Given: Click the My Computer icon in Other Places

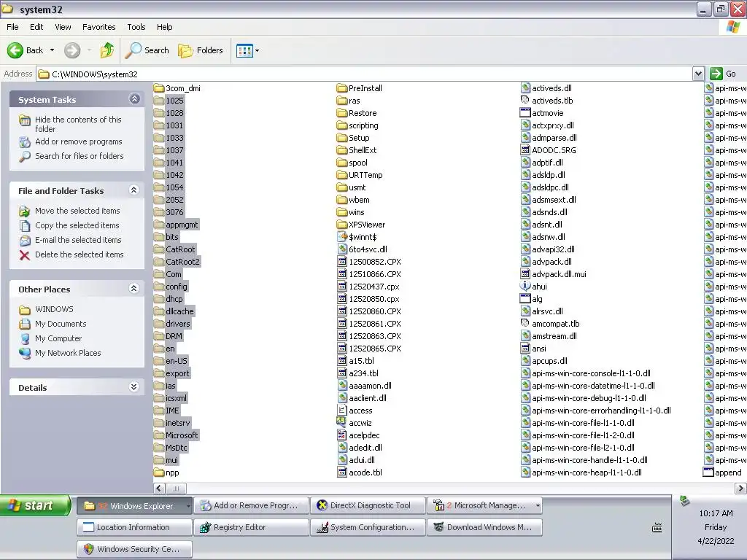Looking at the screenshot, I should [25, 338].
